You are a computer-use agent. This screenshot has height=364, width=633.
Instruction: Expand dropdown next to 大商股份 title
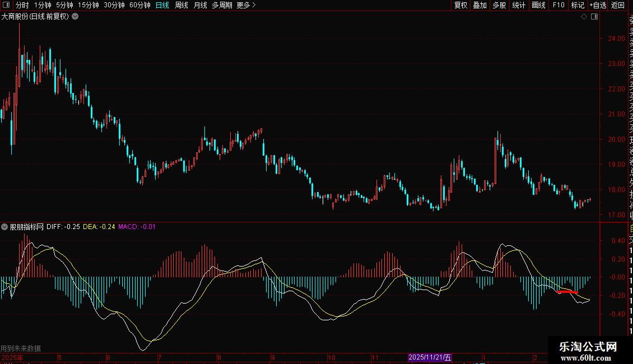[75, 17]
